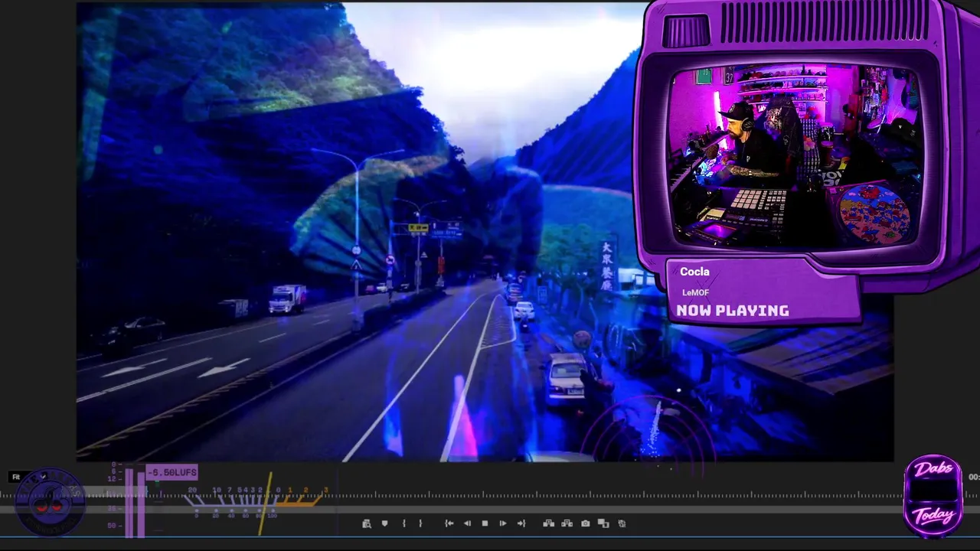Click the -6.50LUFS loudness readout

point(172,472)
